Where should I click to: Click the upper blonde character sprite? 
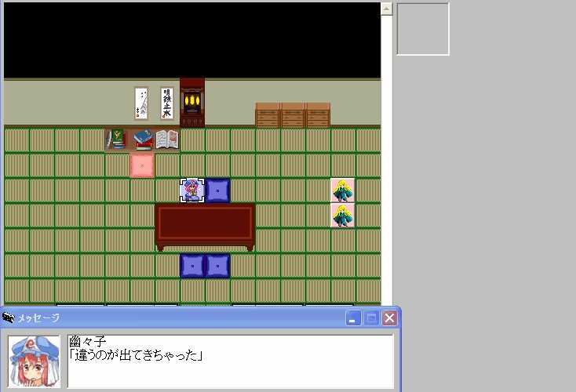(x=342, y=191)
